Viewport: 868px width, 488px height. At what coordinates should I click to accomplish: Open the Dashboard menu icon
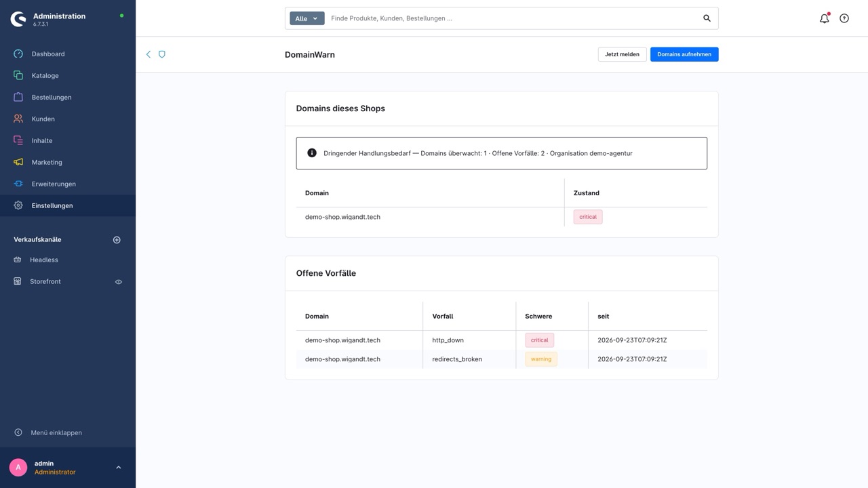point(18,54)
